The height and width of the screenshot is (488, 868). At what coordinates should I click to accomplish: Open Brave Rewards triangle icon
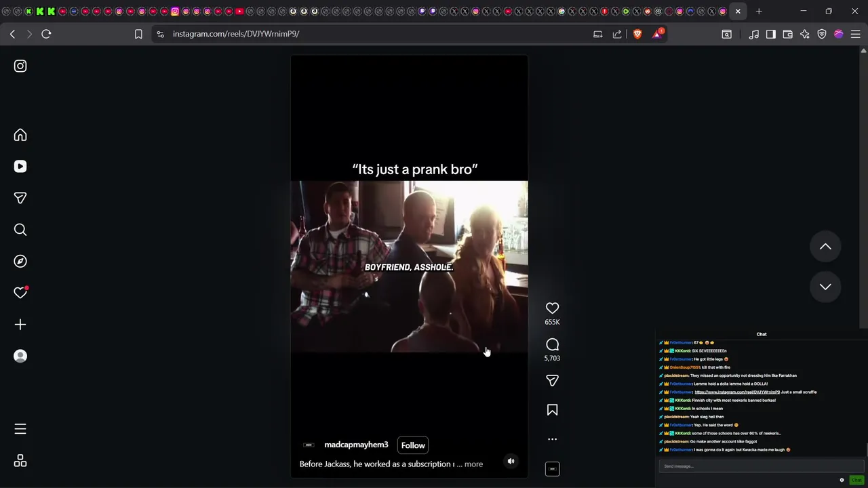click(x=657, y=34)
